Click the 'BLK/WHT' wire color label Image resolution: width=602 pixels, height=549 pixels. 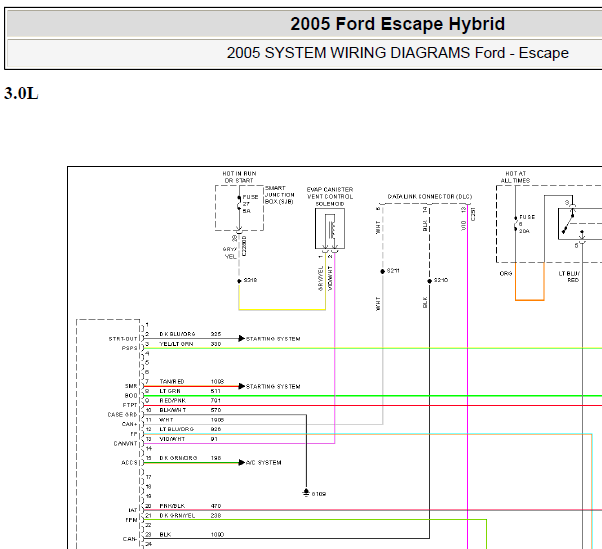coord(173,410)
